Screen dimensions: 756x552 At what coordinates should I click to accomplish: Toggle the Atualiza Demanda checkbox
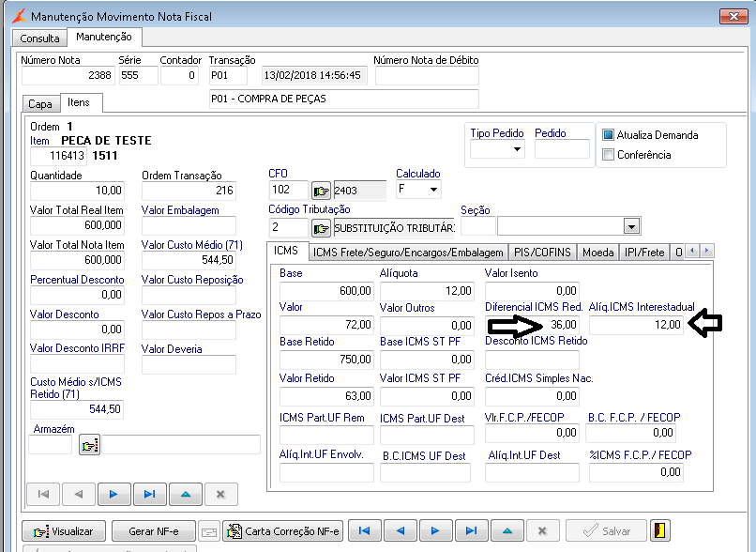point(608,135)
